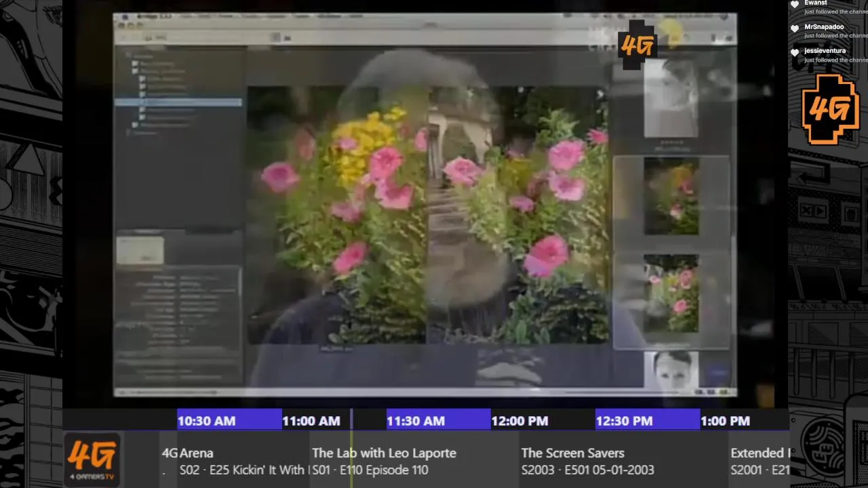Click the large orange 4G logo on the right sidebar
Image resolution: width=868 pixels, height=488 pixels.
(x=831, y=109)
